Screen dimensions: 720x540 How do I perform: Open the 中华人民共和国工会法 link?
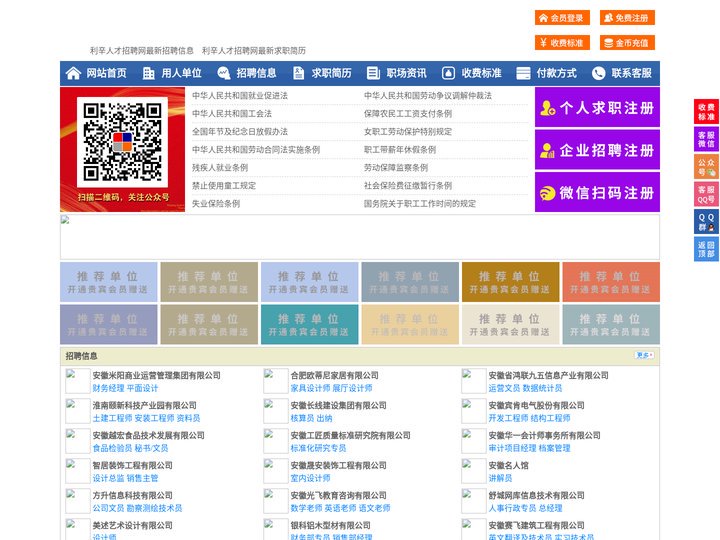coord(232,113)
